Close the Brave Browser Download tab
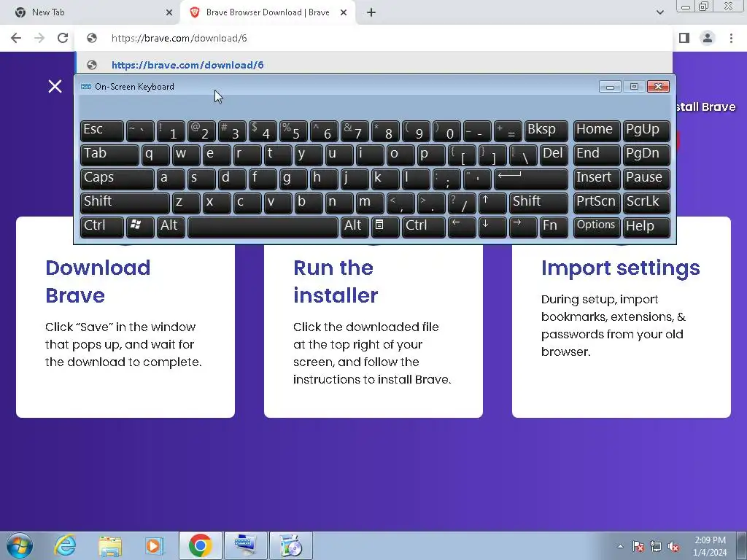 pos(344,12)
